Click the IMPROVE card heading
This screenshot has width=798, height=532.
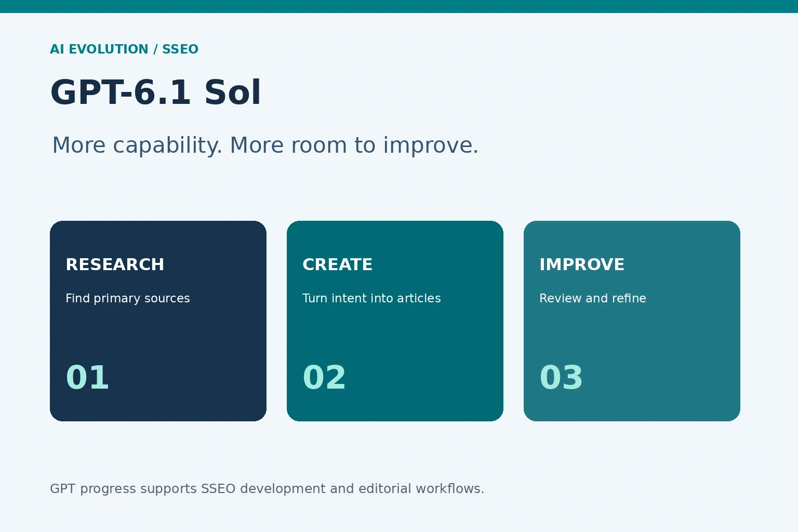point(582,264)
